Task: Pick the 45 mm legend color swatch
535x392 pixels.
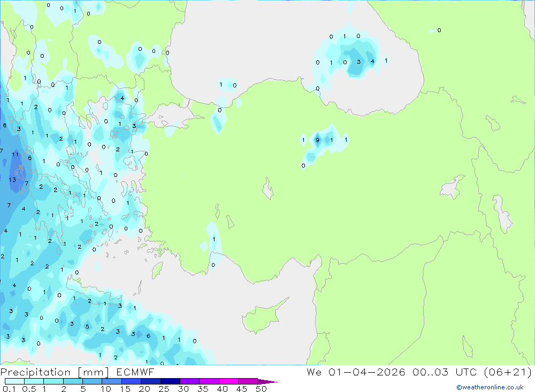Action: (248, 381)
